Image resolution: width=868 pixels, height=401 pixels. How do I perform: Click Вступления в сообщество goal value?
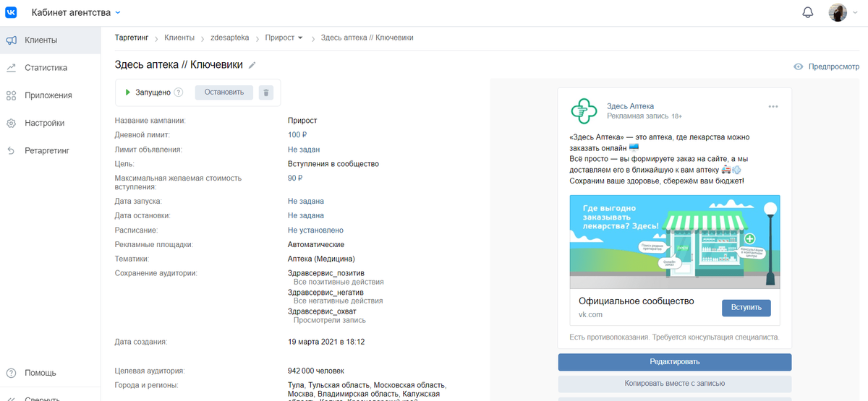[333, 164]
